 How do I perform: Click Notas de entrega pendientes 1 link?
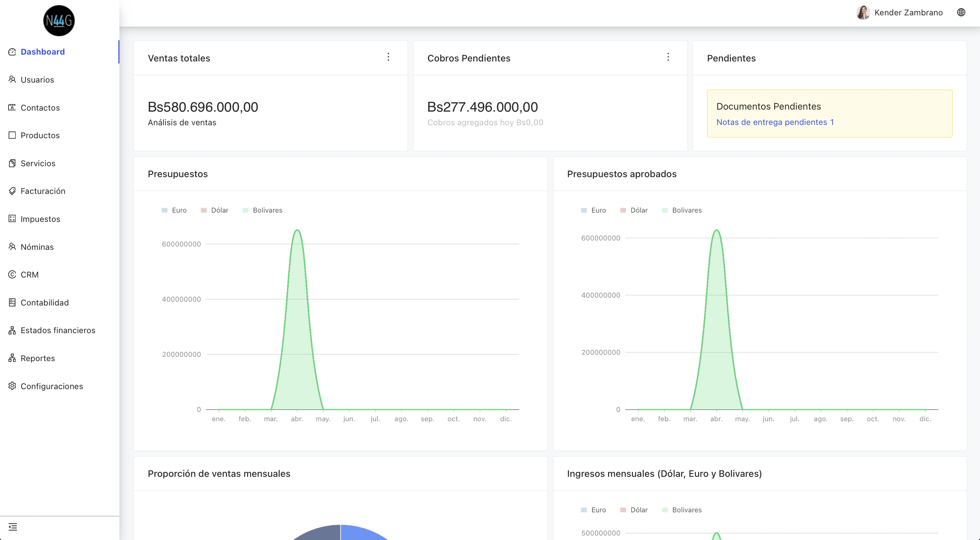point(775,122)
